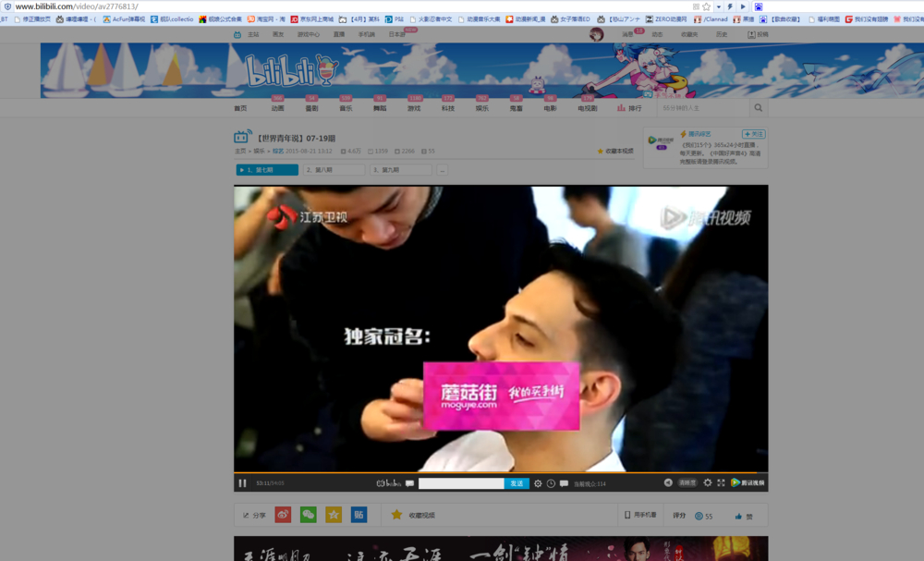Expand more episodes with the ... button

pos(442,170)
